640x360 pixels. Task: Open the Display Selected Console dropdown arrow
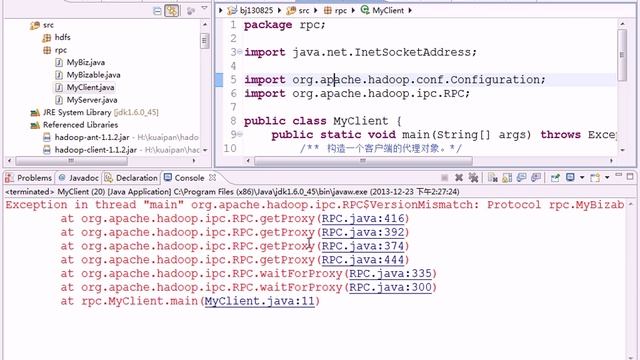pos(582,178)
